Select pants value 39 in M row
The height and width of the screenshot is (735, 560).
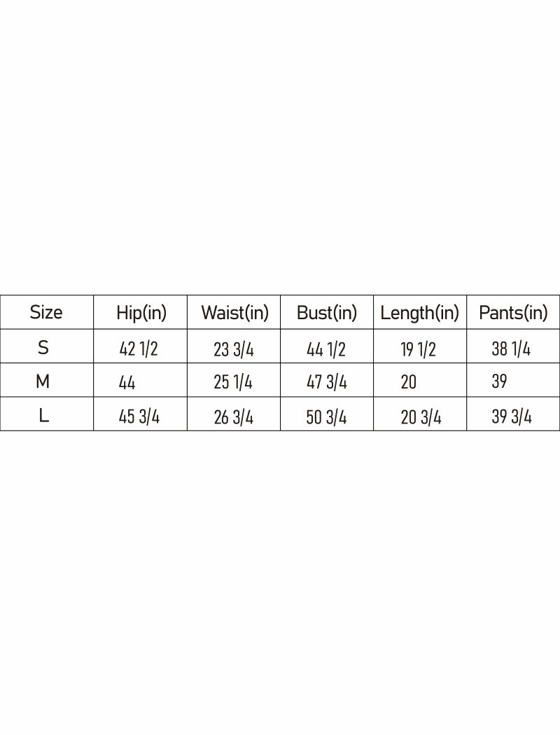[500, 382]
